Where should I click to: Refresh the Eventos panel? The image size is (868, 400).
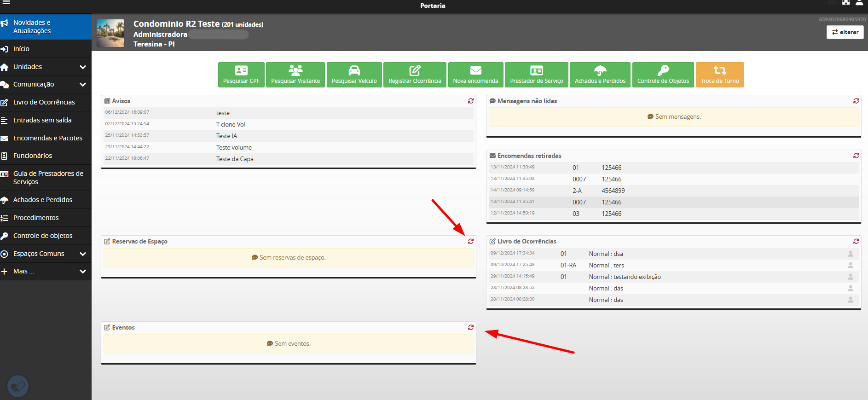click(470, 327)
